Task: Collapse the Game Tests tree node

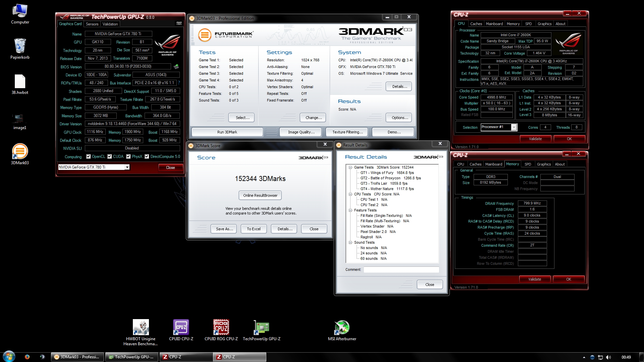Action: 350,167
